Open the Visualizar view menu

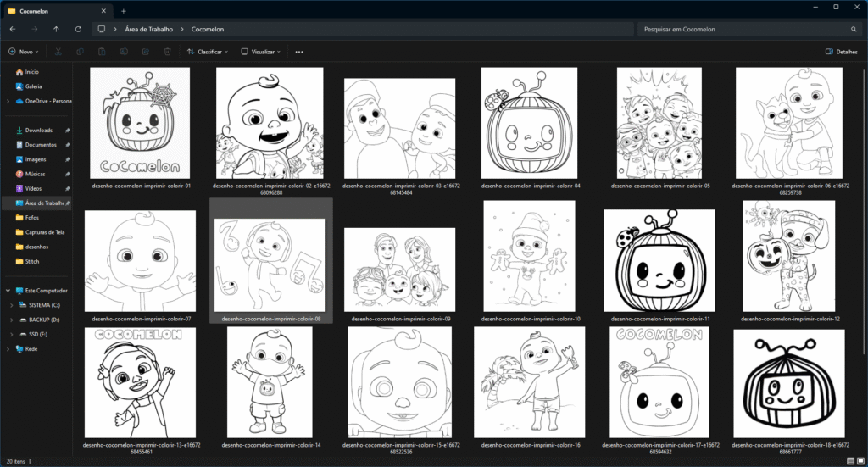click(262, 52)
